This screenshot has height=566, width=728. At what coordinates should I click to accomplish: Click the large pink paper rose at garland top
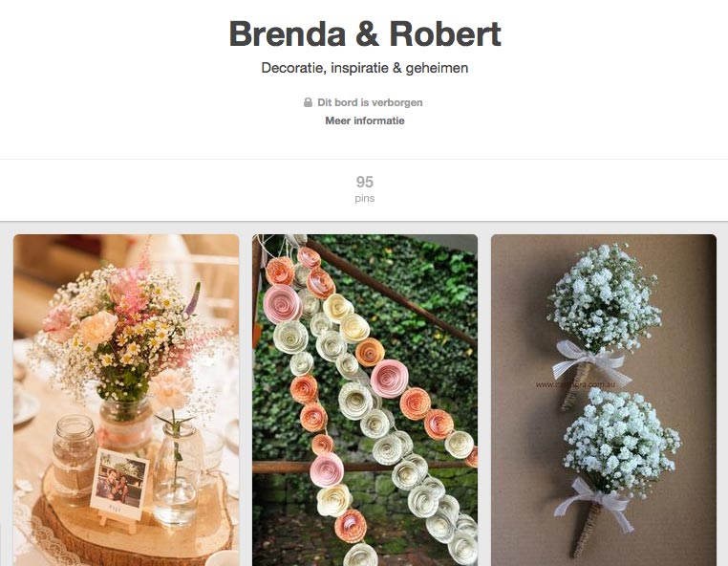(282, 304)
